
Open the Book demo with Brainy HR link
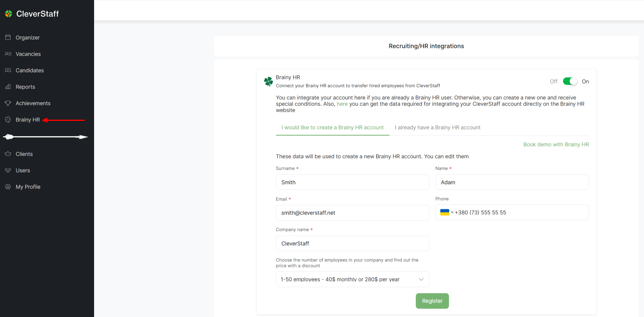tap(556, 144)
